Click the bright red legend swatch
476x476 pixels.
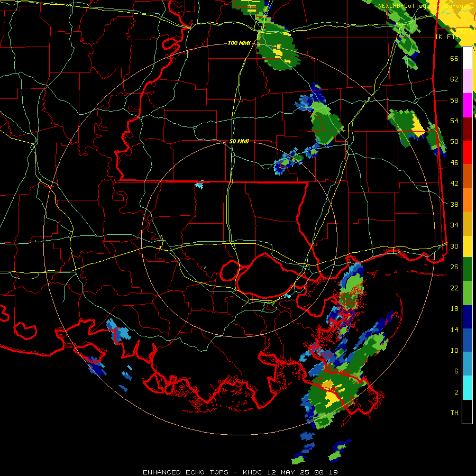pos(467,152)
